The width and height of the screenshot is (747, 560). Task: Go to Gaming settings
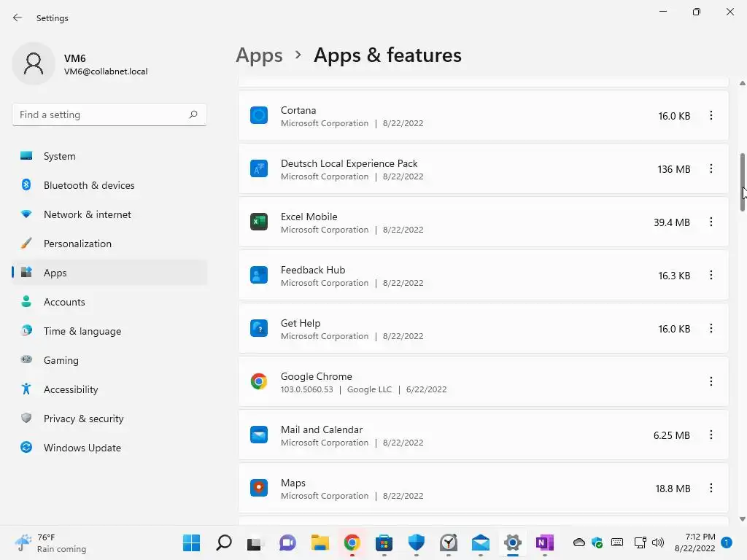click(x=109, y=360)
